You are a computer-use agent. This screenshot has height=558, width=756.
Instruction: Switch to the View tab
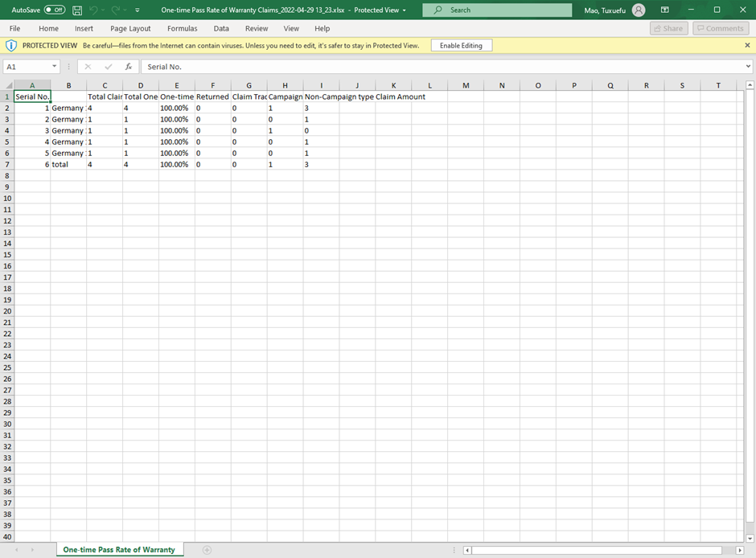(x=291, y=28)
